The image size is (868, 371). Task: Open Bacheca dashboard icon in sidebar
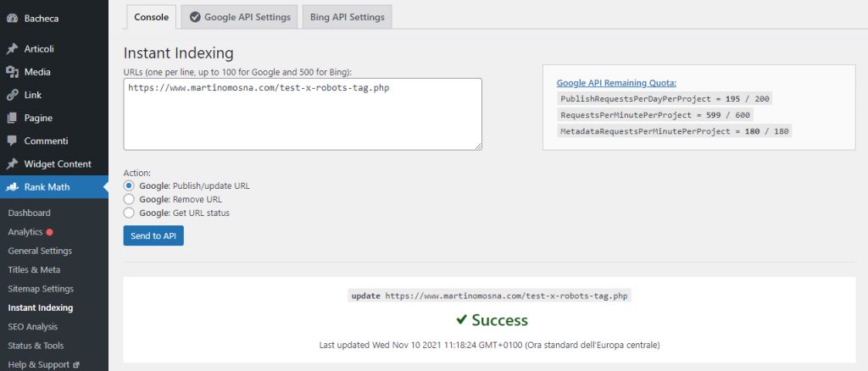12,19
